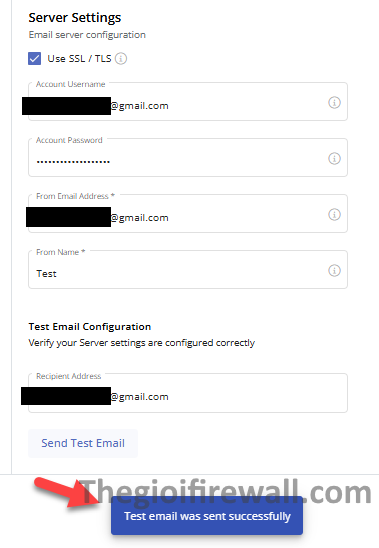
Task: Focus the Account Username input field
Action: (x=188, y=102)
